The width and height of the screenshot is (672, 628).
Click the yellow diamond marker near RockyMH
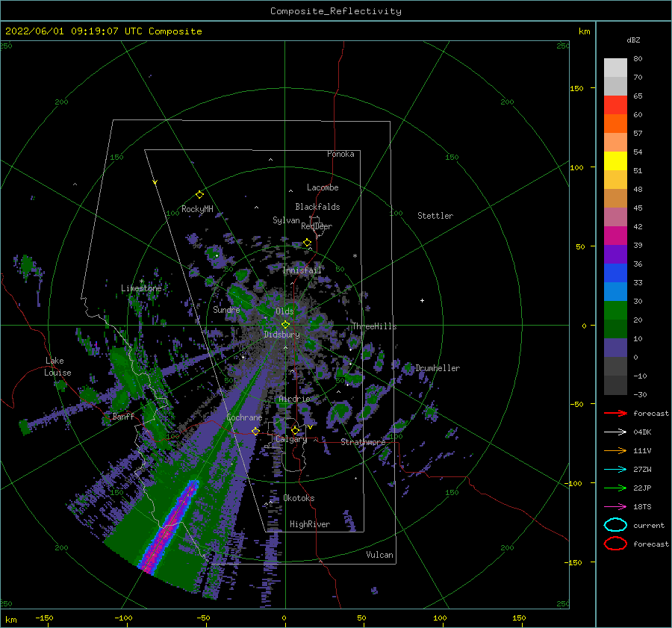(199, 195)
